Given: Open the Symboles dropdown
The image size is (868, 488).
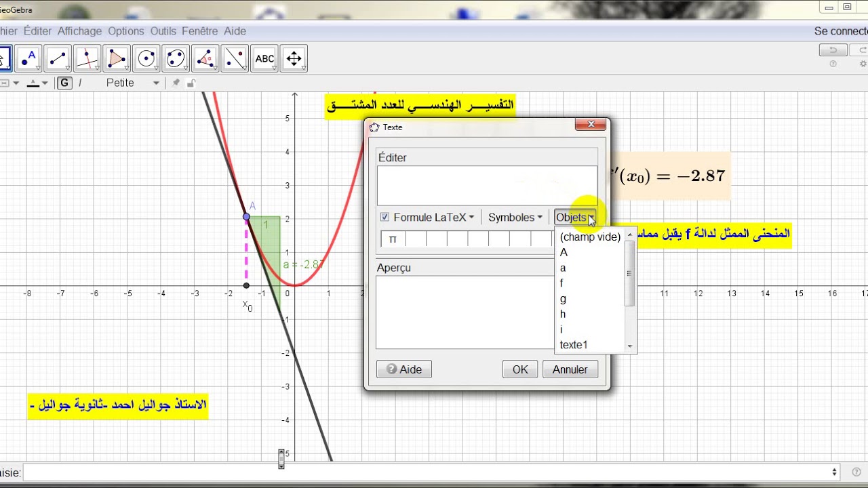Looking at the screenshot, I should [x=515, y=218].
